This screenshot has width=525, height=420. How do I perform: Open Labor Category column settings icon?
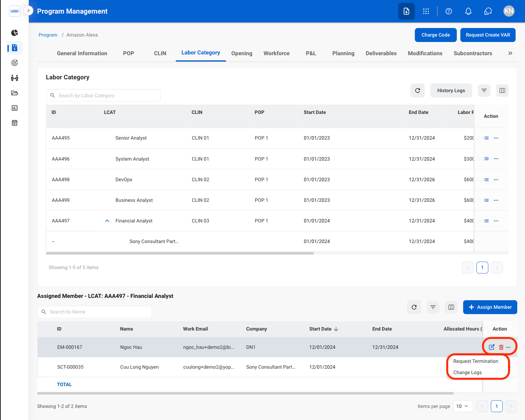point(502,91)
